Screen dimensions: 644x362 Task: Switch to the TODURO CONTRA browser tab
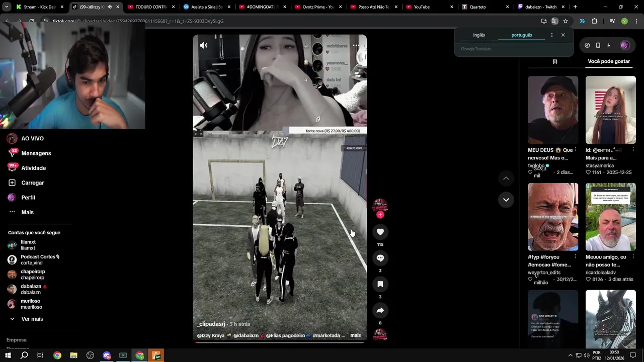[x=151, y=7]
